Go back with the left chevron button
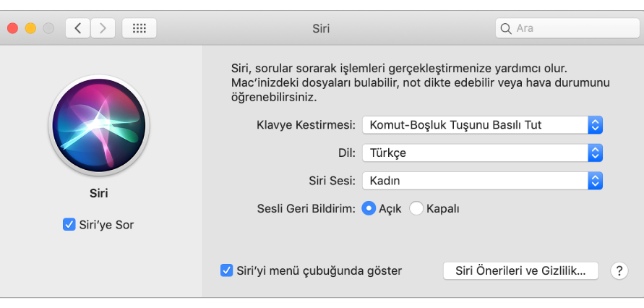644x308 pixels. [77, 28]
